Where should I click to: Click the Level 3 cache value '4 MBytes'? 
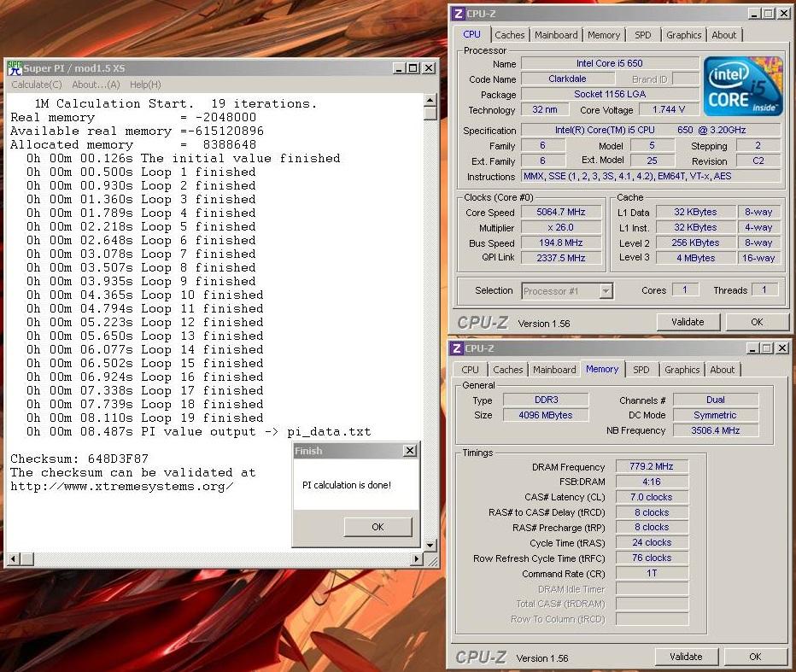coord(695,258)
